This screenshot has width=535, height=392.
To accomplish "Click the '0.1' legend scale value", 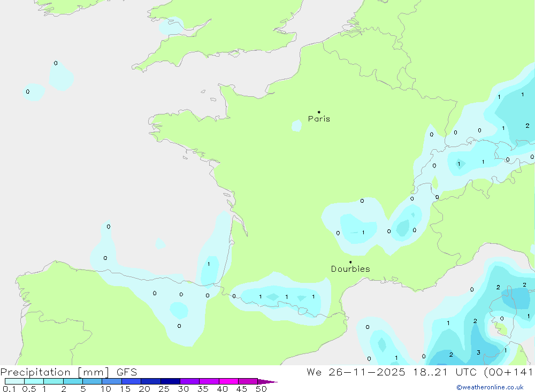I will pyautogui.click(x=9, y=389).
